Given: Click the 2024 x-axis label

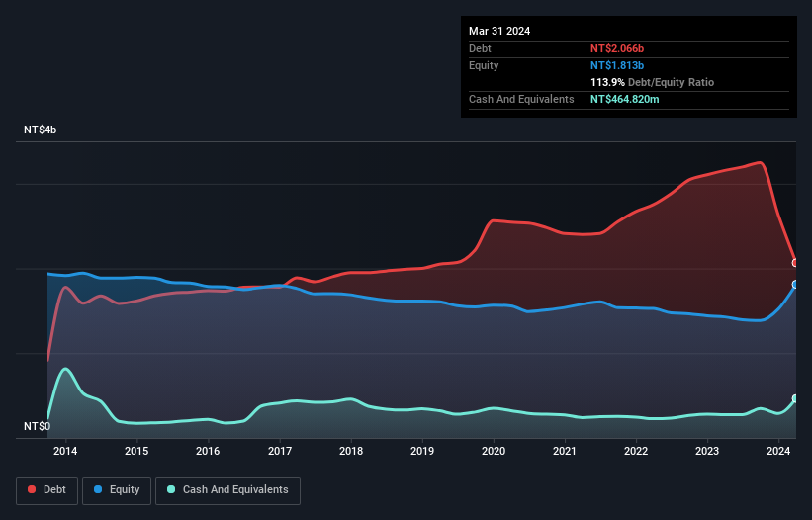Looking at the screenshot, I should click(778, 451).
